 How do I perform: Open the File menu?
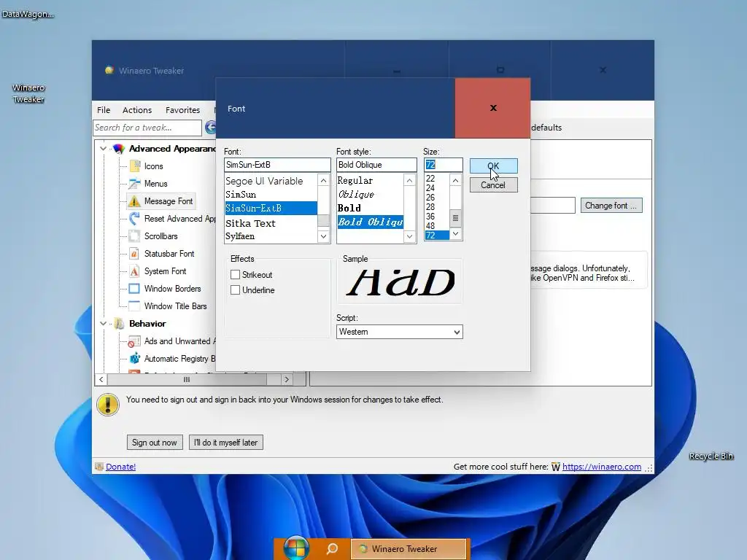pyautogui.click(x=104, y=110)
